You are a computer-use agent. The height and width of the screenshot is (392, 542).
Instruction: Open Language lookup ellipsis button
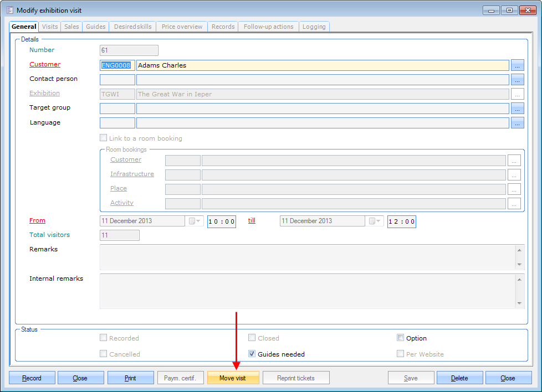(517, 123)
